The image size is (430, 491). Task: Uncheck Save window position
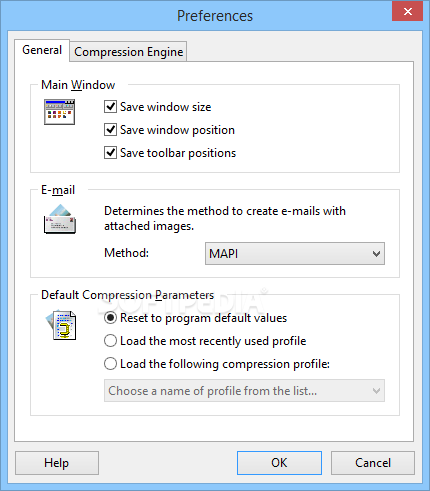point(110,130)
